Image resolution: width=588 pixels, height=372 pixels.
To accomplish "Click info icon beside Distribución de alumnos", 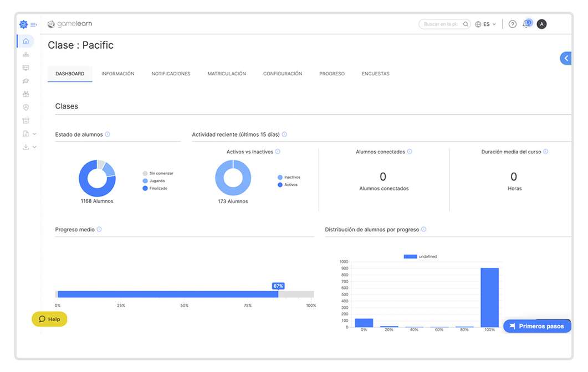I will tap(424, 229).
